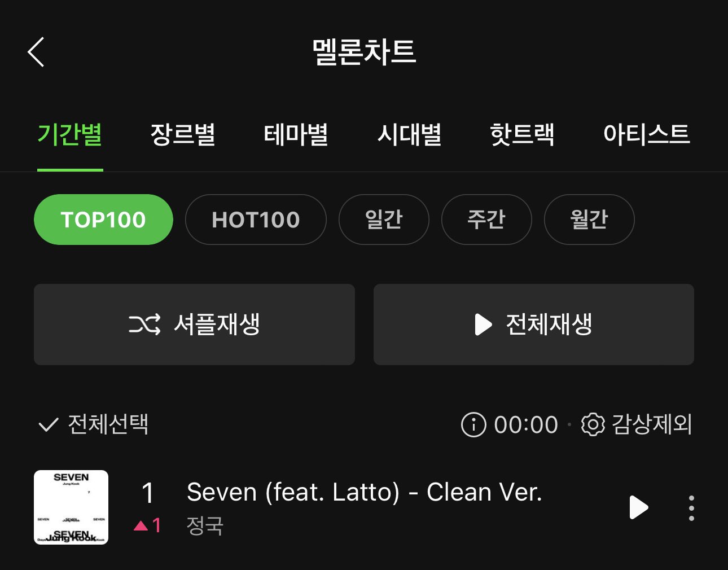
Task: Open the 테마별 tab
Action: (296, 135)
